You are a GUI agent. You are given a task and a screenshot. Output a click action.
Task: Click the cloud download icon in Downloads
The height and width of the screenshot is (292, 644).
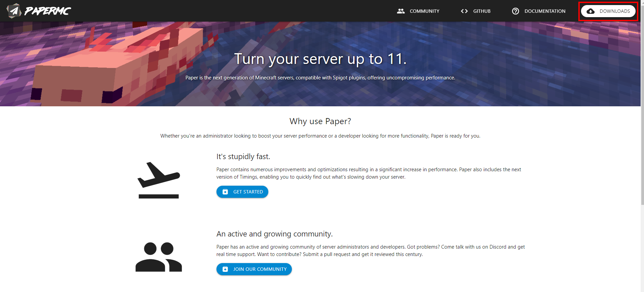pyautogui.click(x=590, y=11)
